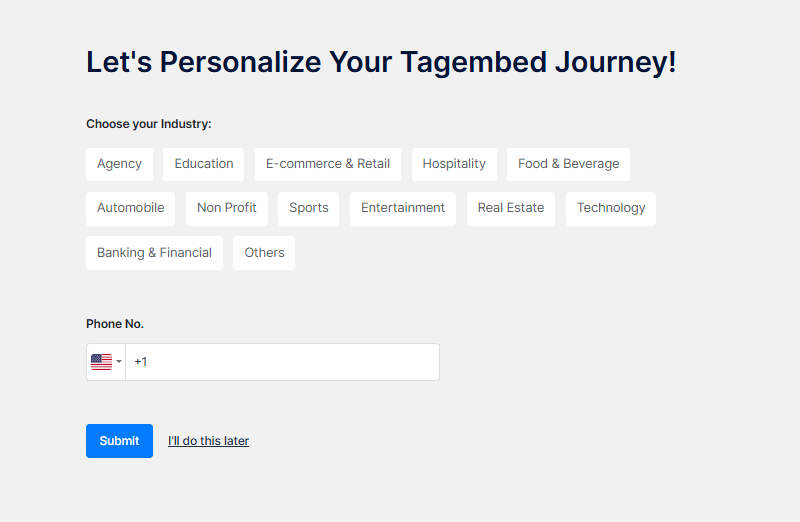Select Real Estate industry option
Image resolution: width=800 pixels, height=522 pixels.
click(511, 208)
